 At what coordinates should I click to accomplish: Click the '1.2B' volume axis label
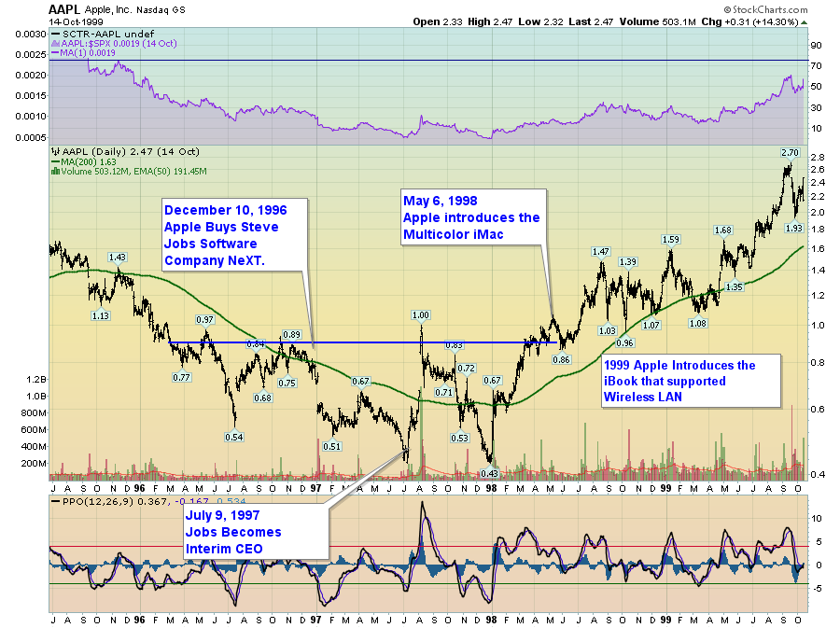coord(35,380)
